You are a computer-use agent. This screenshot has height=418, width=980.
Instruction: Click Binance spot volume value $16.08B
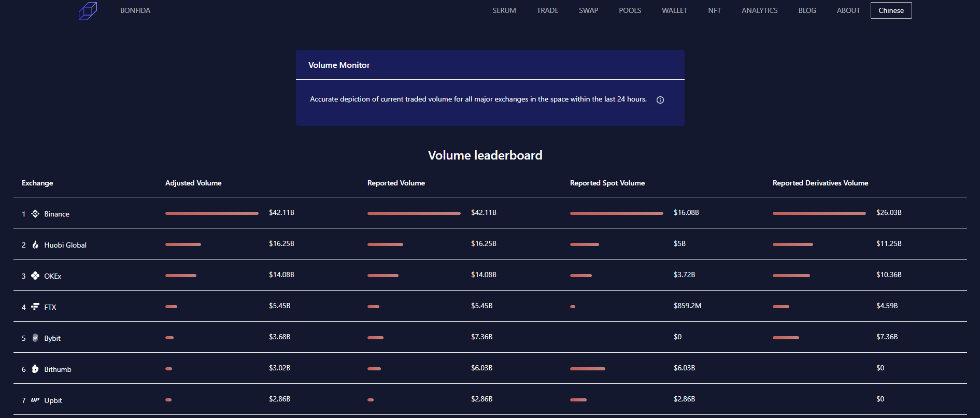686,212
